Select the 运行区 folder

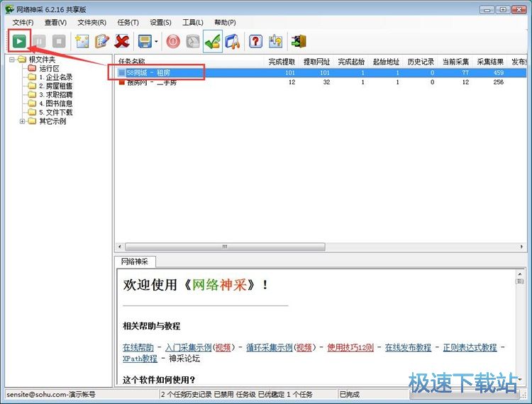49,69
